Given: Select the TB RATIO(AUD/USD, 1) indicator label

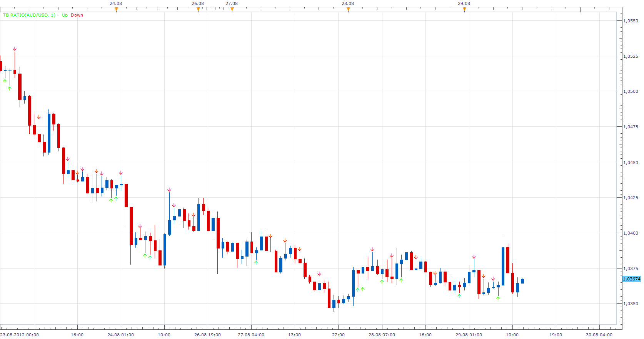Looking at the screenshot, I should (x=29, y=15).
